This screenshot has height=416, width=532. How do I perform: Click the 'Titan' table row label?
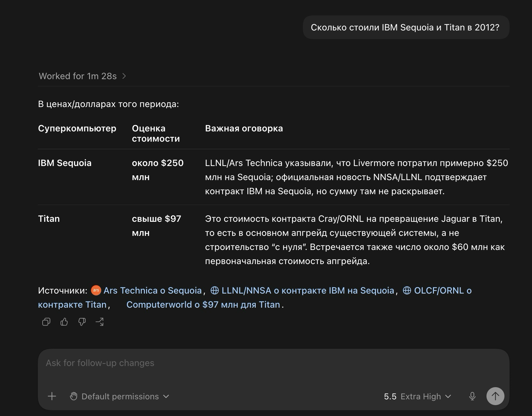point(49,219)
